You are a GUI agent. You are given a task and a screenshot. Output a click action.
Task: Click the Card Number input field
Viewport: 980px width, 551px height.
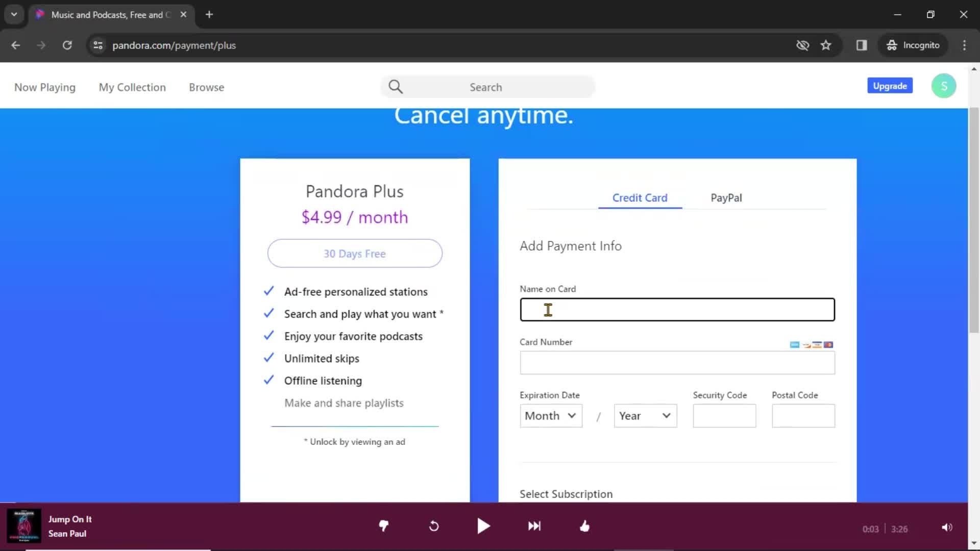(x=677, y=363)
